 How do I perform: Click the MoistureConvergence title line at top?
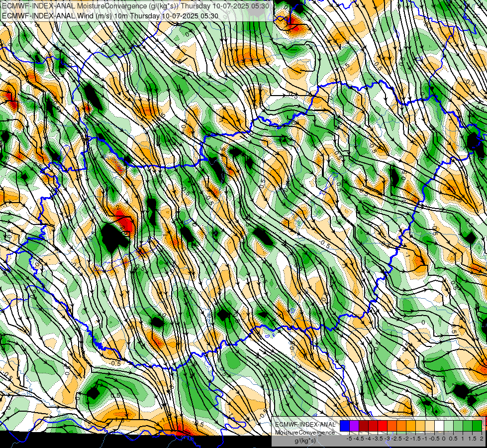(136, 5)
